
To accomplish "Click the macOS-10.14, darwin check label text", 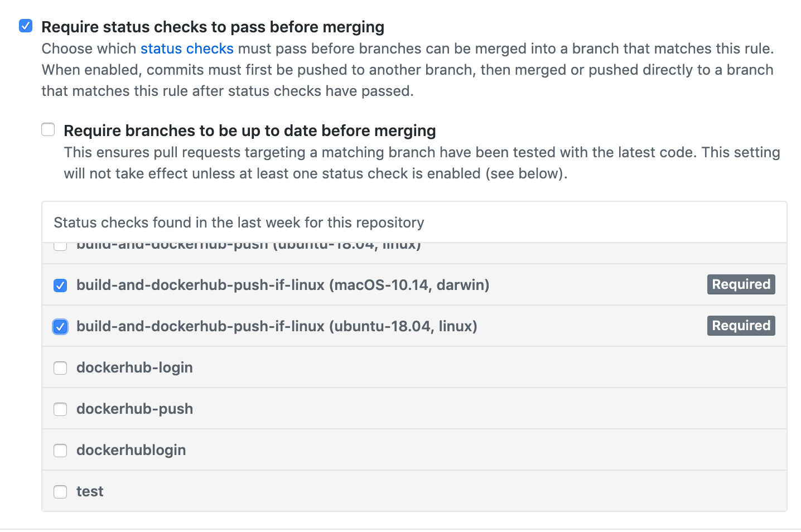I will [282, 285].
